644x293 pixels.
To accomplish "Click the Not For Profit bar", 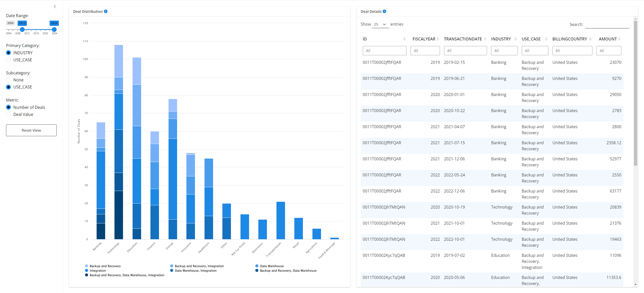I will [245, 227].
